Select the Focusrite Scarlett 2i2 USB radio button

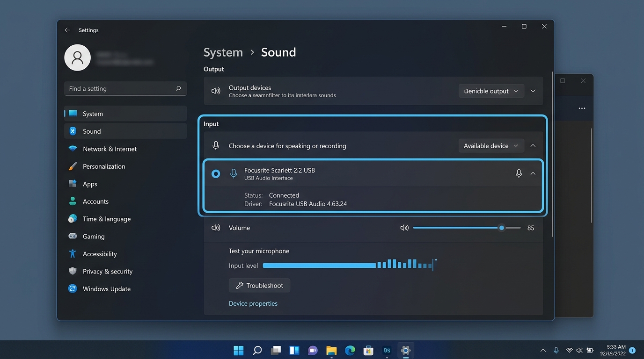click(216, 174)
